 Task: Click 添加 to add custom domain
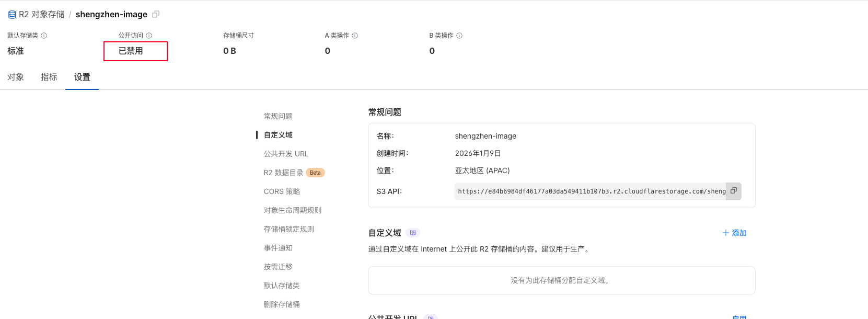click(734, 233)
